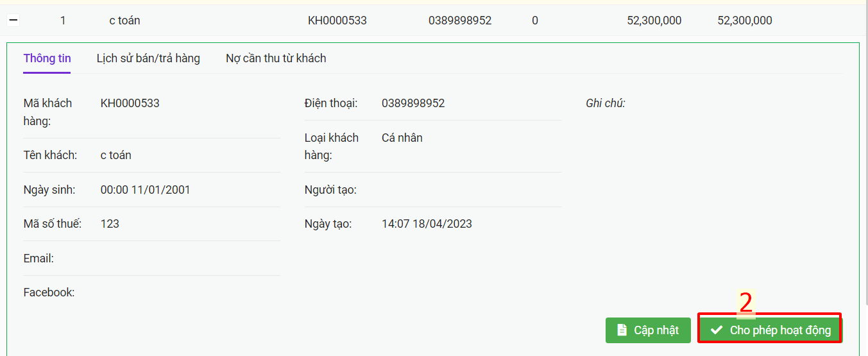Collapse the c toán customer row
This screenshot has height=356, width=868.
13,21
